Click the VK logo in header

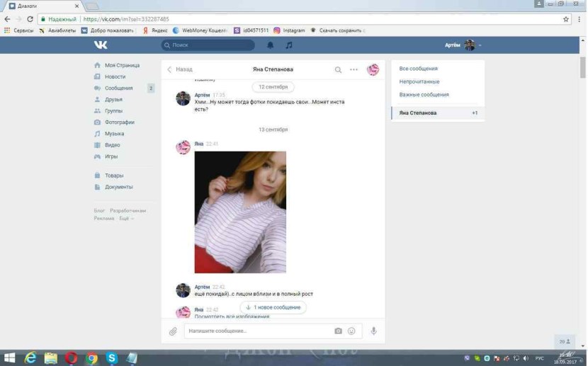[x=101, y=45]
